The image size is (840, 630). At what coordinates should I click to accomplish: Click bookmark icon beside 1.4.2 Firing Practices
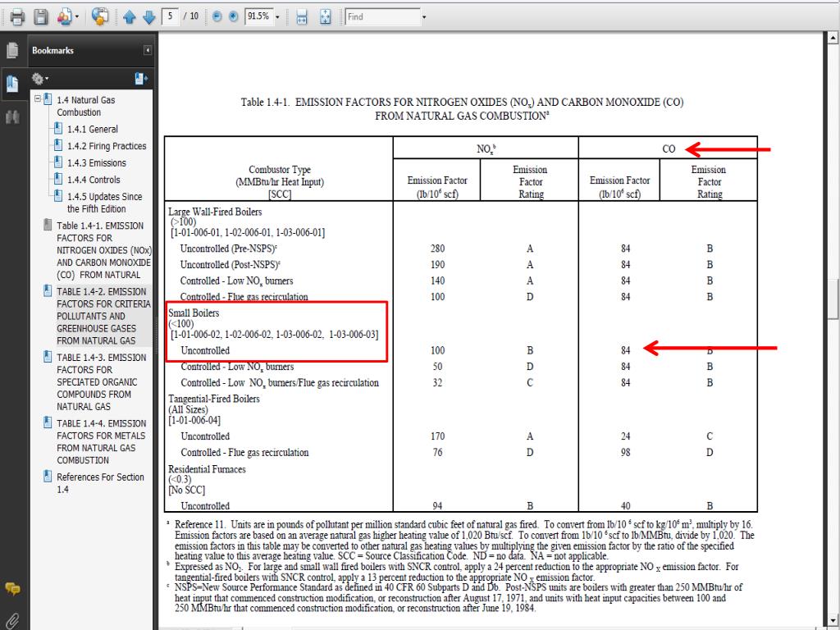coord(58,145)
